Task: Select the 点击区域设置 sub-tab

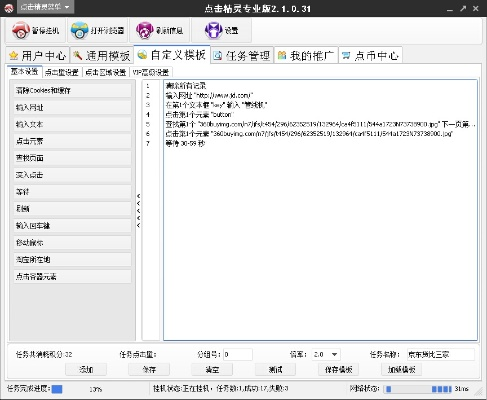Action: coord(106,72)
